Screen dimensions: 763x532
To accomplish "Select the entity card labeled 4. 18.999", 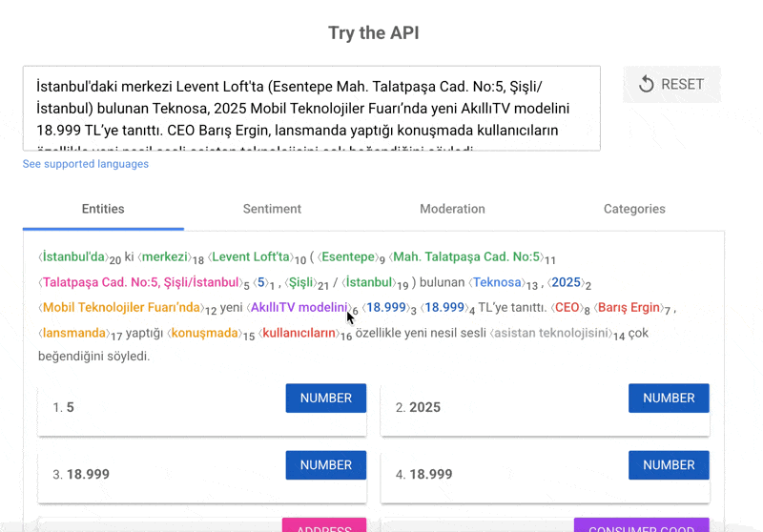I will click(x=545, y=477).
